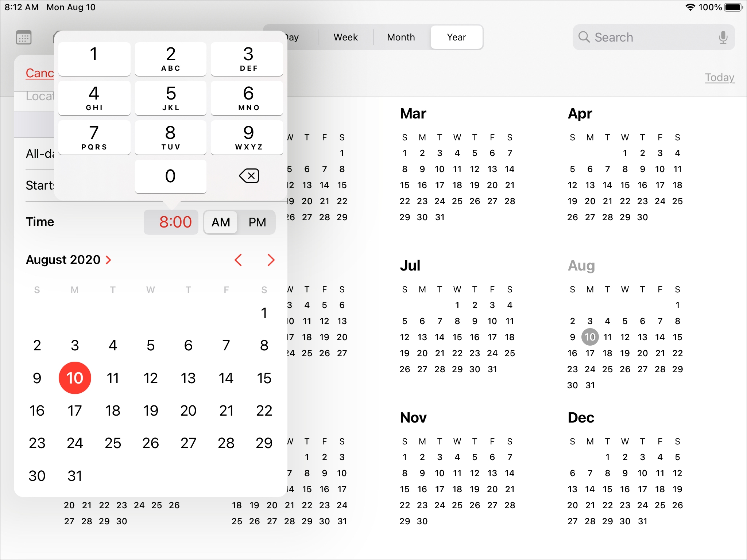Open the Jul month in year view

tap(410, 266)
